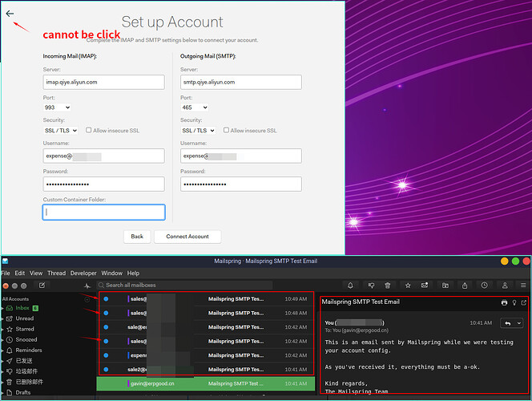Open the Thread menu
This screenshot has height=401, width=532.
click(57, 273)
